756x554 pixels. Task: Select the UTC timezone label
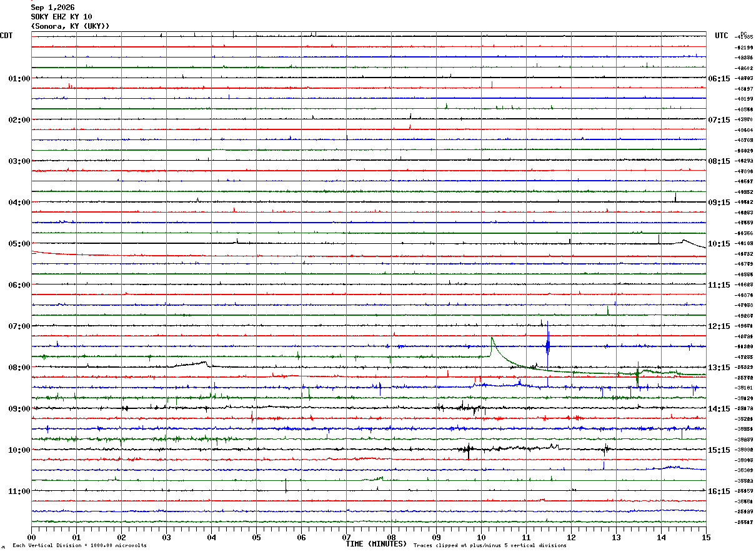(722, 36)
